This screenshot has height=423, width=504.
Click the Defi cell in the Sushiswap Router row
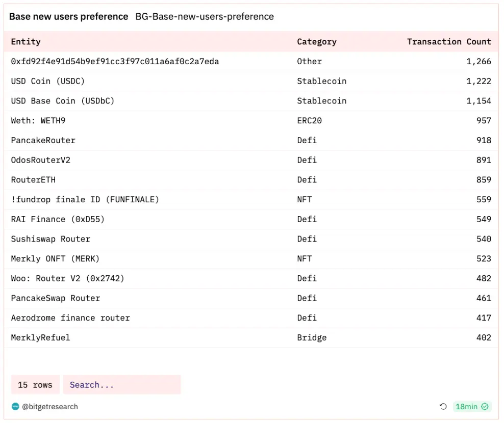[x=307, y=239]
